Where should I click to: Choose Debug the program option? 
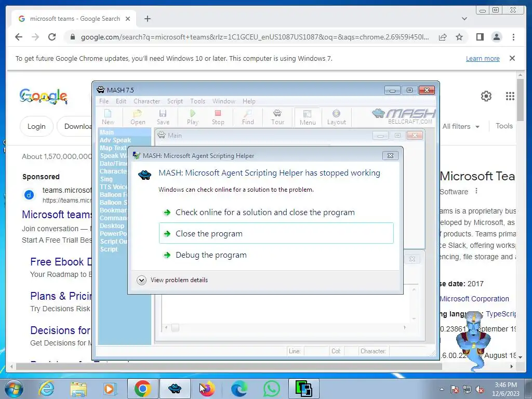(276, 255)
